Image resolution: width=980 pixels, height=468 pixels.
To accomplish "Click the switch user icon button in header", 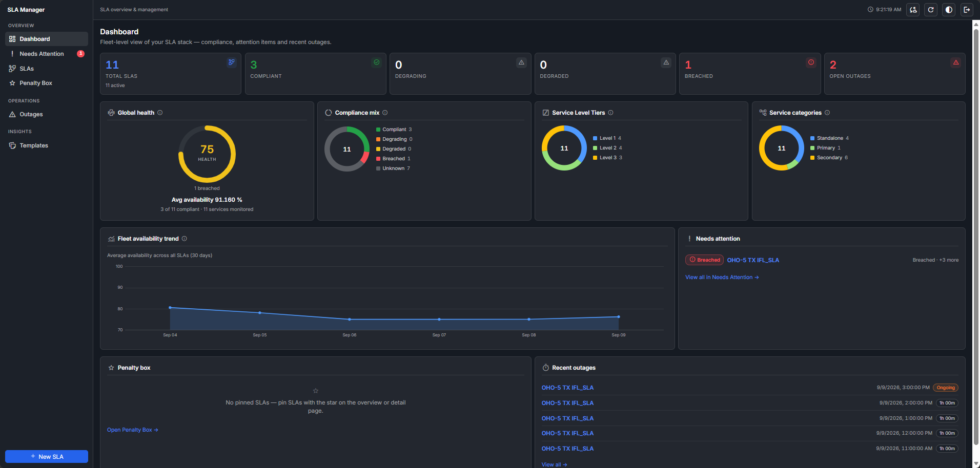I will [913, 10].
